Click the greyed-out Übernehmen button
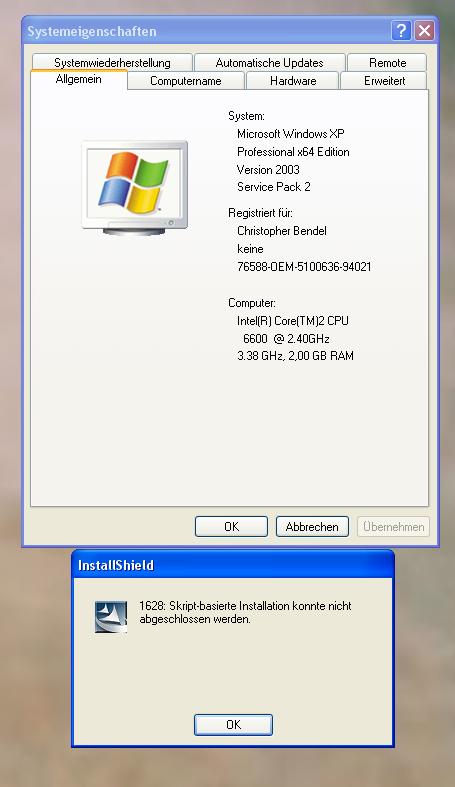 click(393, 527)
